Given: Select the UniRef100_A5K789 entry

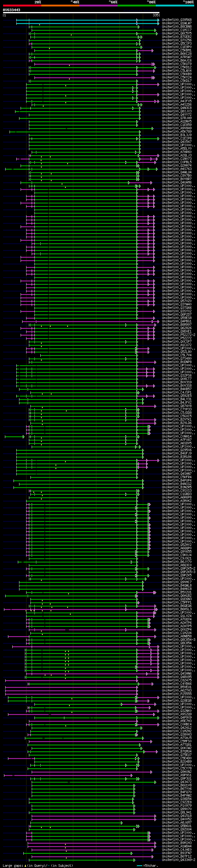Looking at the screenshot, I should point(177,132).
